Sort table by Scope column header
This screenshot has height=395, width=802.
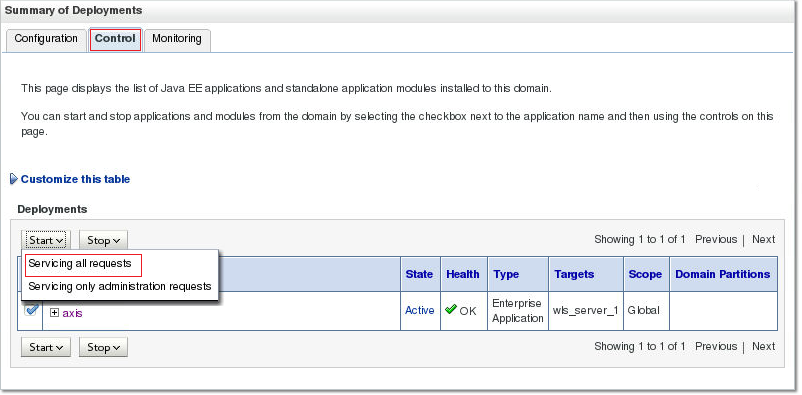click(645, 274)
